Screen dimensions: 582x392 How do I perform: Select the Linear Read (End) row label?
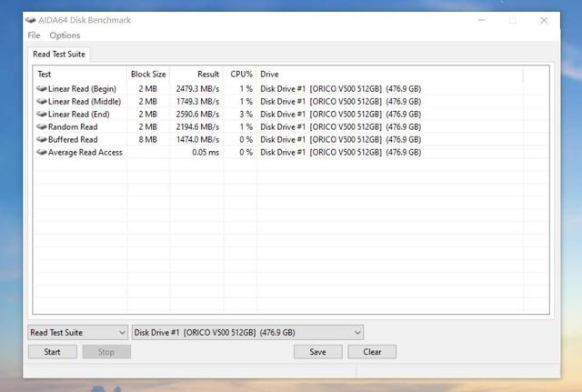[79, 114]
